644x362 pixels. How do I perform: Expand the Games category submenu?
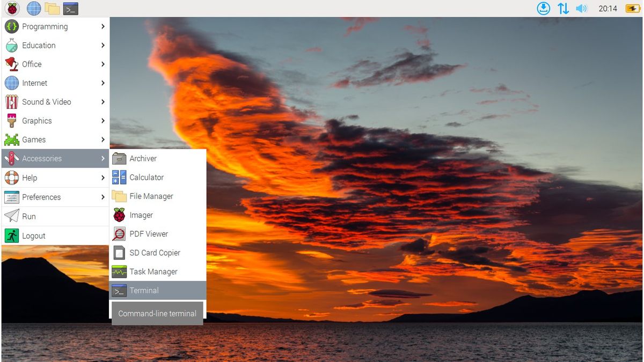pos(33,139)
